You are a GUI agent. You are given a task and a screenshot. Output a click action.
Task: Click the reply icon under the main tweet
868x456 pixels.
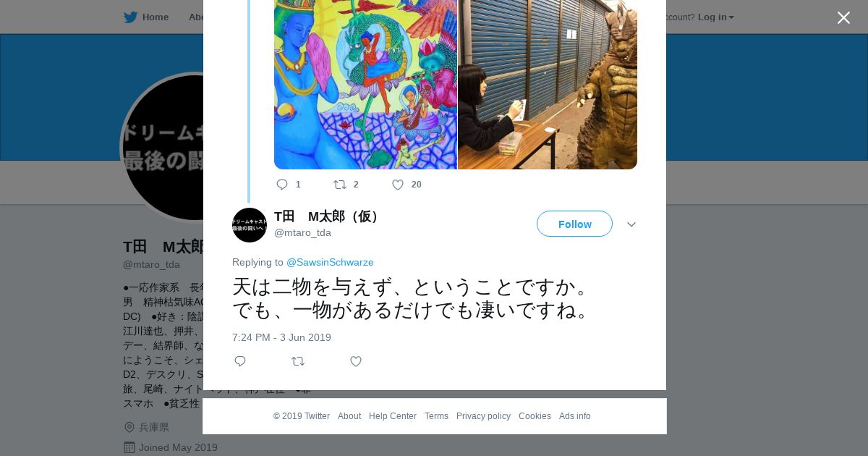(240, 361)
